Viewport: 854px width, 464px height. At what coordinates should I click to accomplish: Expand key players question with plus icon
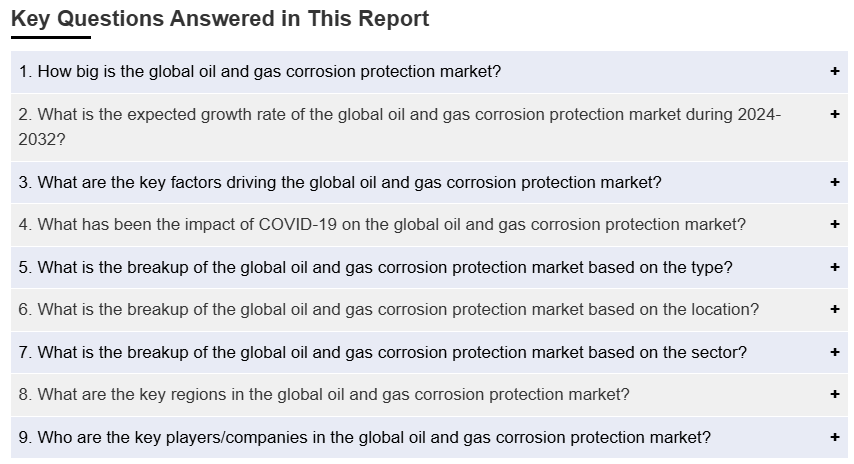click(x=834, y=437)
